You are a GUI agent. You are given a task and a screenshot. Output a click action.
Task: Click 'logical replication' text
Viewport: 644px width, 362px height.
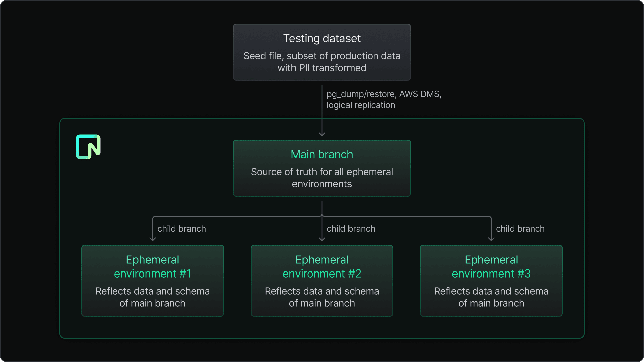point(361,105)
